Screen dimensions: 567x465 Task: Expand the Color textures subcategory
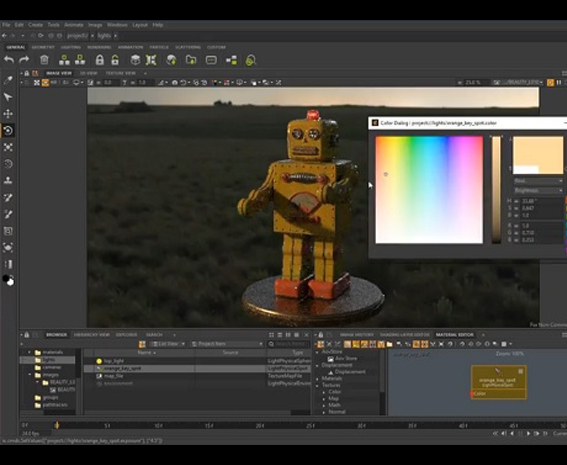click(324, 392)
